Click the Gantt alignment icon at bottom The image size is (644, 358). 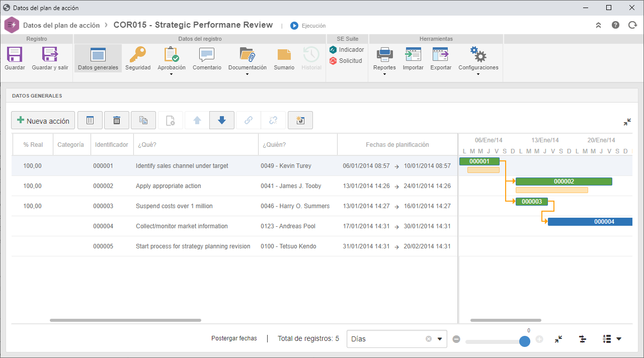(x=583, y=339)
